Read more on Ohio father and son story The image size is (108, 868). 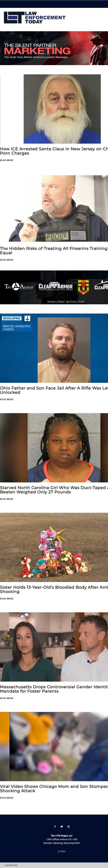coord(7,399)
